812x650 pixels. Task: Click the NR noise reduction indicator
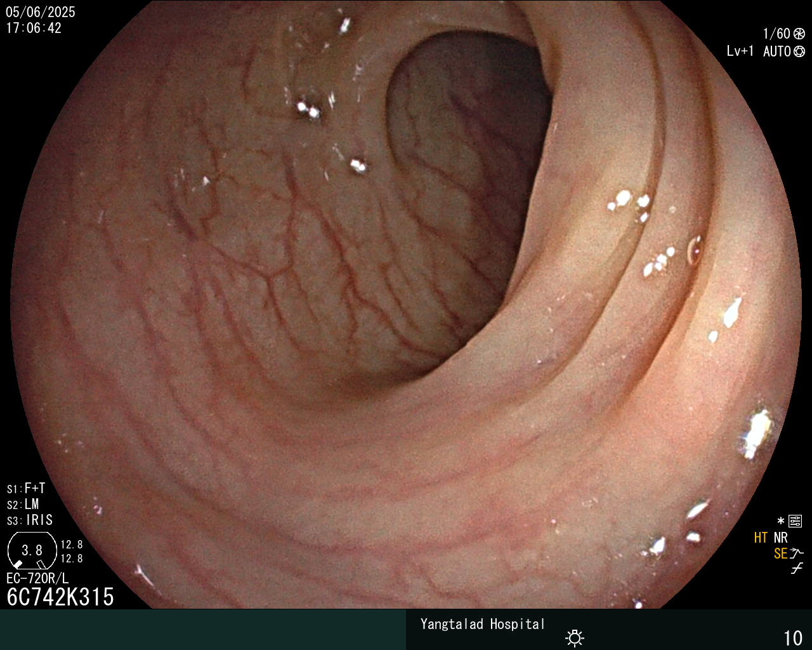pyautogui.click(x=780, y=538)
